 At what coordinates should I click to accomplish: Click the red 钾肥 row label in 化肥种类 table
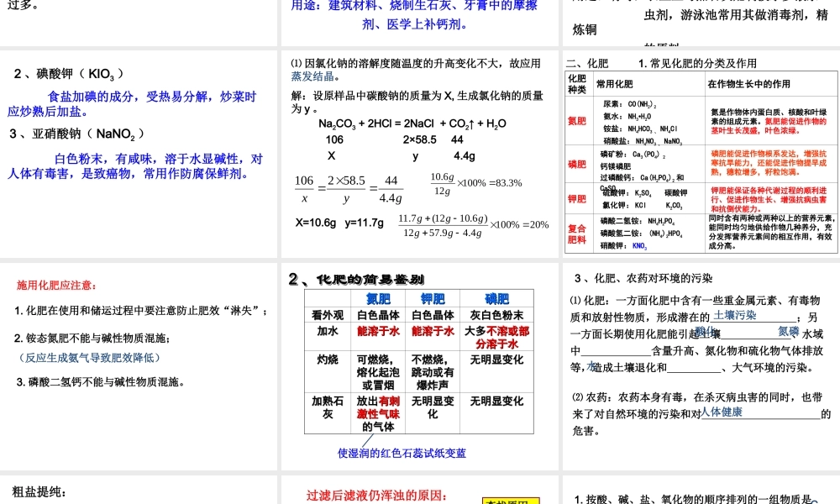pos(577,199)
